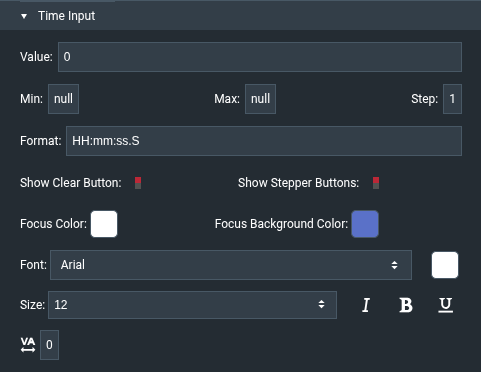Viewport: 481px width, 372px height.
Task: Click the Step field showing 1
Action: (452, 99)
